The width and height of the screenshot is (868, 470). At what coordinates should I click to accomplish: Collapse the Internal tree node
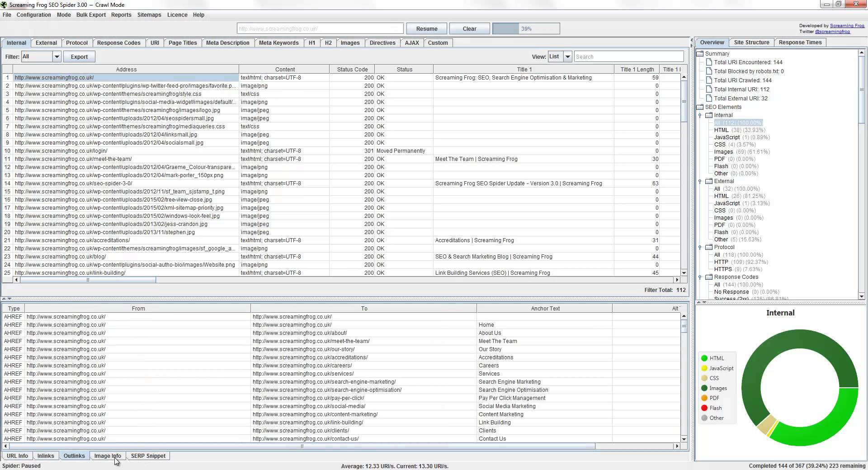click(x=700, y=116)
